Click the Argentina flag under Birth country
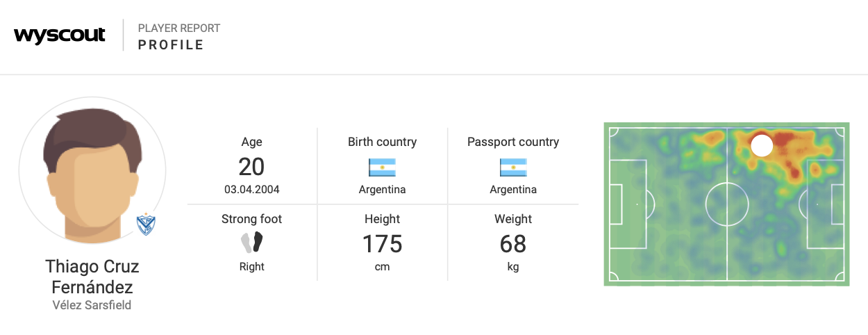The height and width of the screenshot is (335, 868). (x=382, y=167)
